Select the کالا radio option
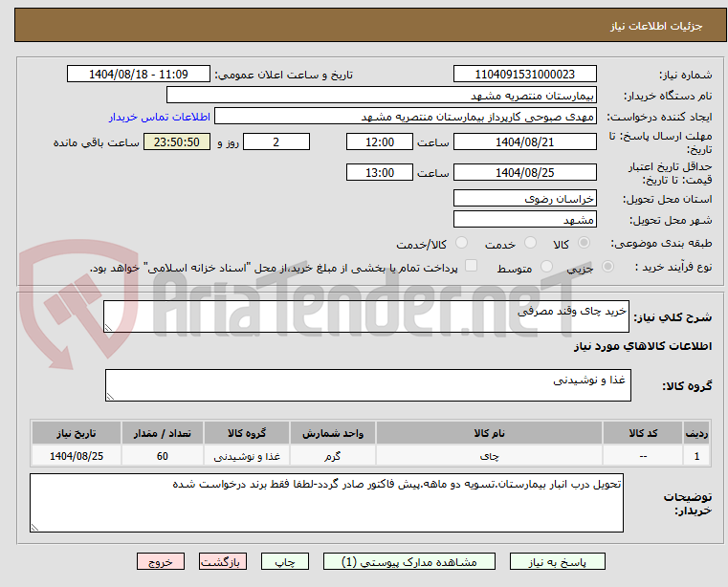Viewport: 728px width, 587px height. pos(584,242)
